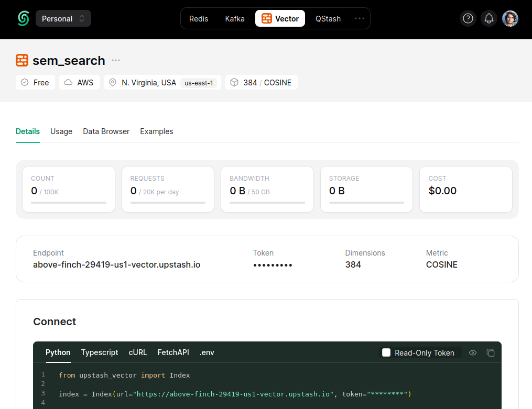Reveal the code token using the eye icon
532x409 pixels.
tap(473, 353)
